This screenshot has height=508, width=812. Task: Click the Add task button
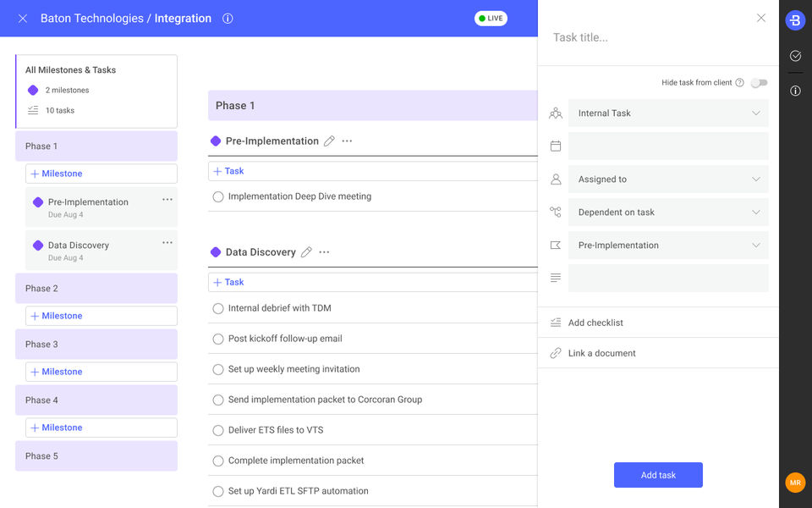click(658, 475)
